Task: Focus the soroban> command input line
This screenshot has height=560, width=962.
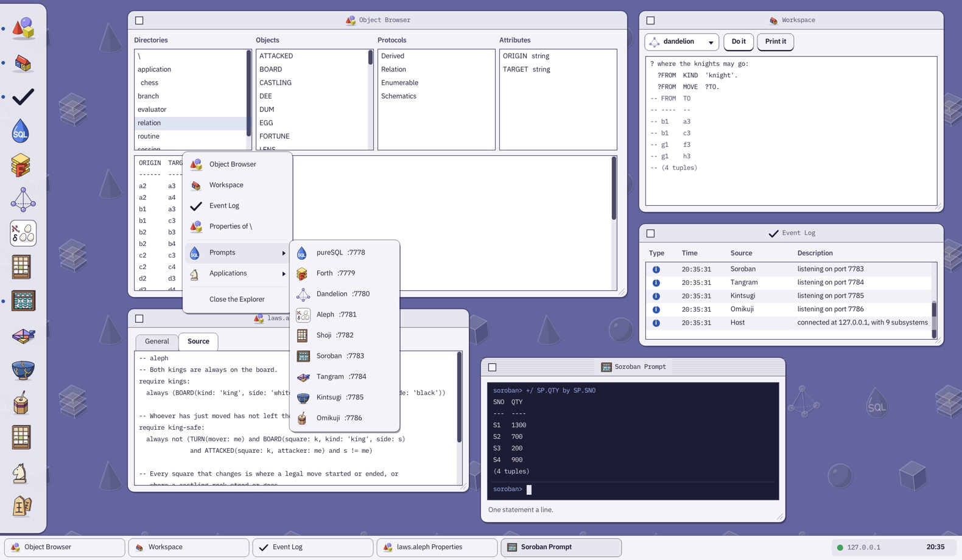Action: pyautogui.click(x=633, y=489)
